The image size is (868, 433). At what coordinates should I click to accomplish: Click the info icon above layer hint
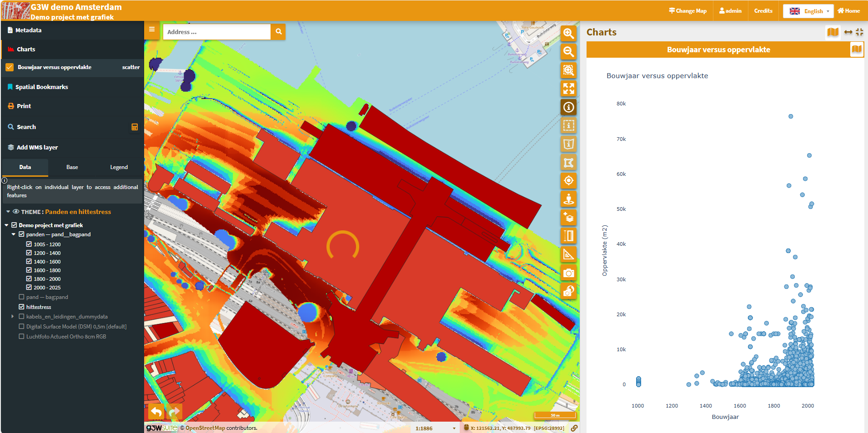pyautogui.click(x=5, y=180)
